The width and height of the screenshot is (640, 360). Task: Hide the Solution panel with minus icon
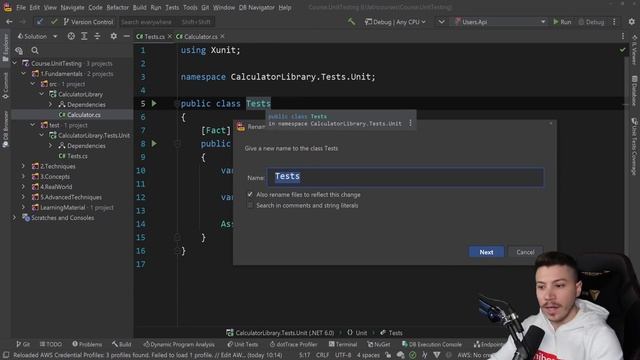127,36
